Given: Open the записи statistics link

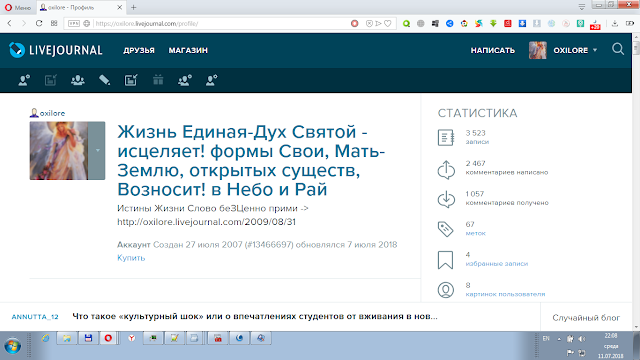Looking at the screenshot, I should coord(477,142).
